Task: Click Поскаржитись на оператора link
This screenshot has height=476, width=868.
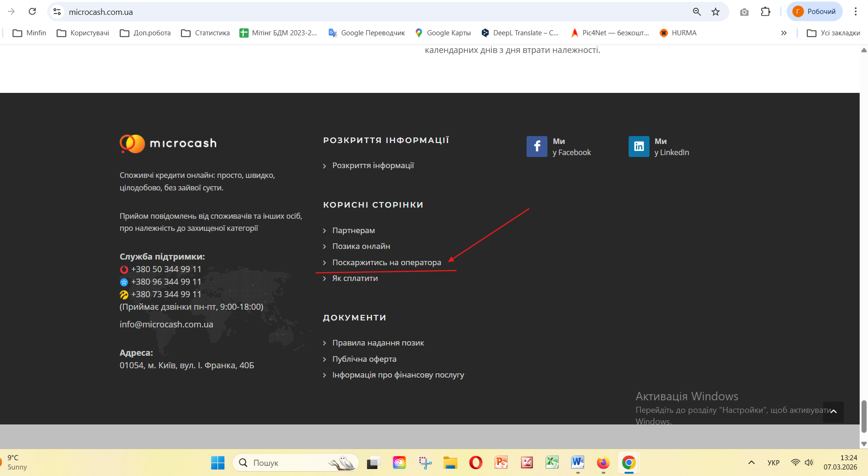Action: pos(386,262)
